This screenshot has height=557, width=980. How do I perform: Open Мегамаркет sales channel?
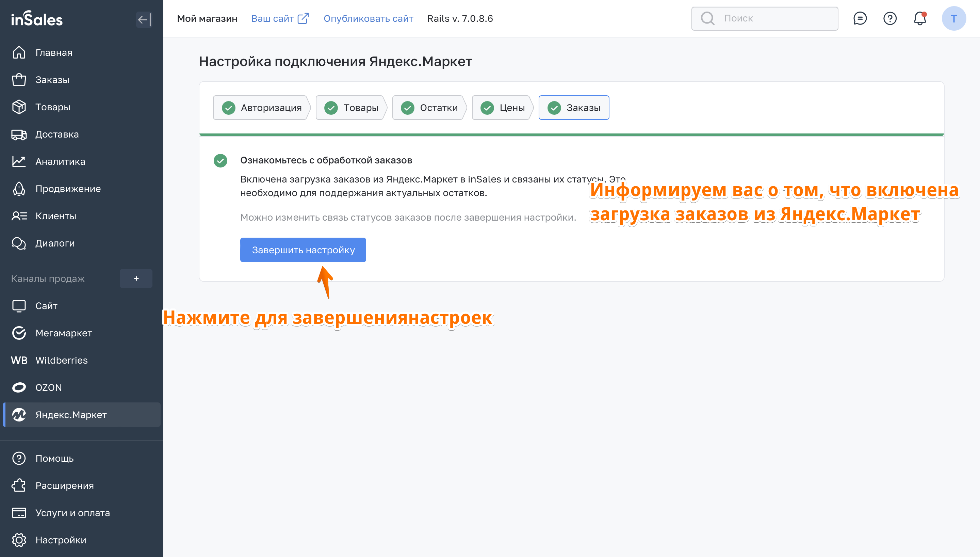click(63, 333)
